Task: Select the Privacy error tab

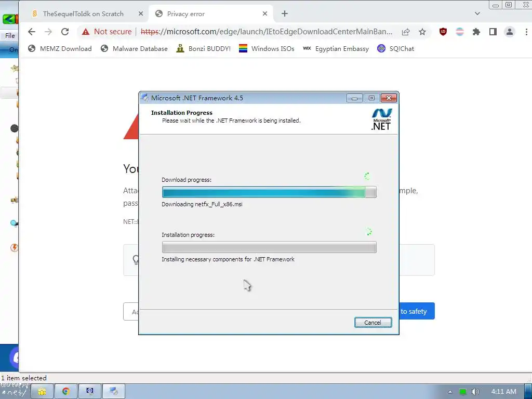Action: tap(210, 14)
